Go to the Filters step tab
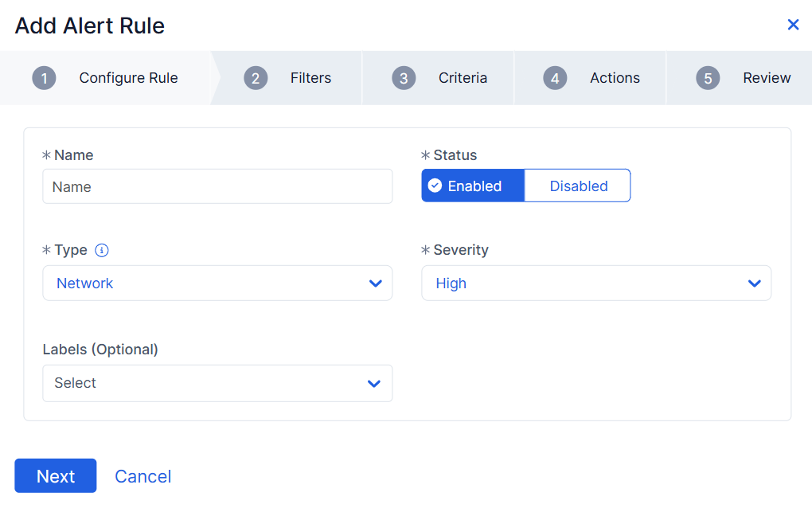Screen dimensions: 812x512 pos(310,78)
